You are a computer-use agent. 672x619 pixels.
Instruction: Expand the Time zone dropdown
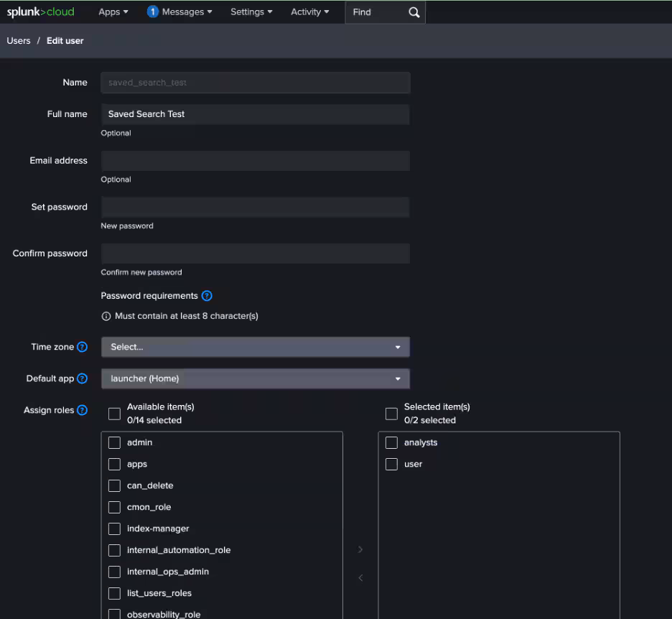(x=255, y=347)
